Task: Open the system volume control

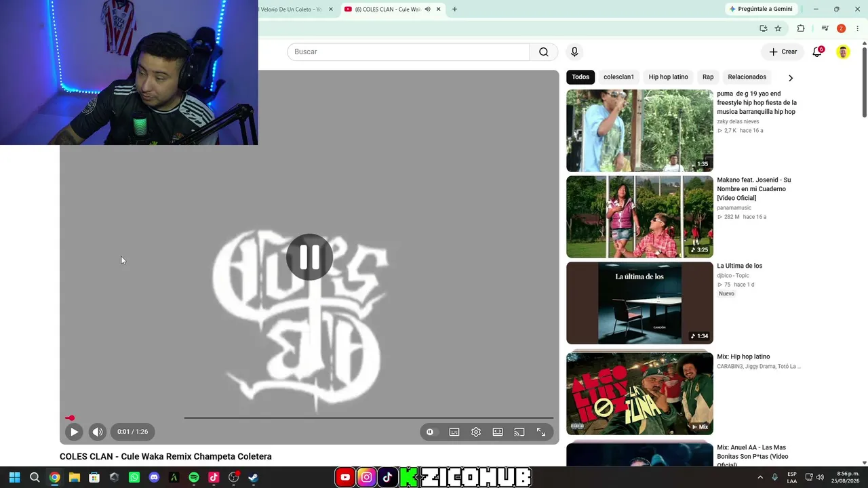Action: click(x=820, y=477)
